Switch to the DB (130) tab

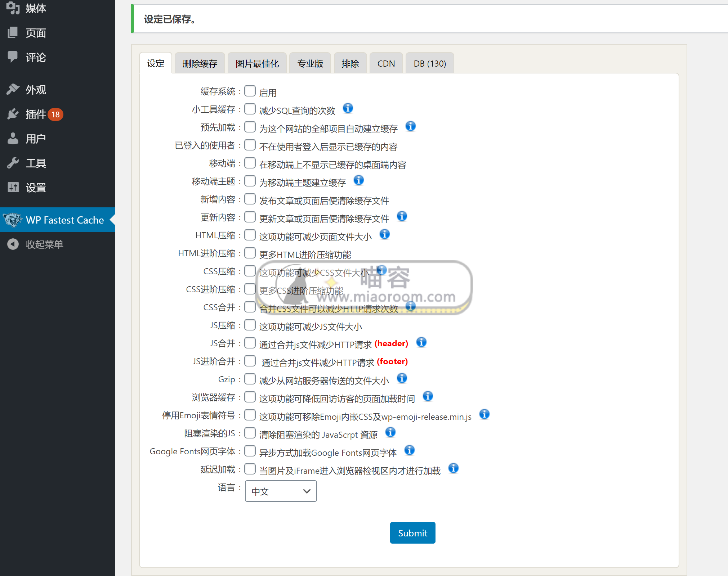click(x=430, y=63)
